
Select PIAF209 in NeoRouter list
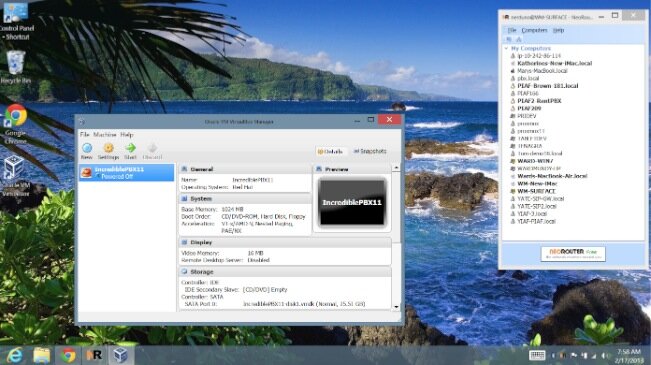tap(529, 108)
